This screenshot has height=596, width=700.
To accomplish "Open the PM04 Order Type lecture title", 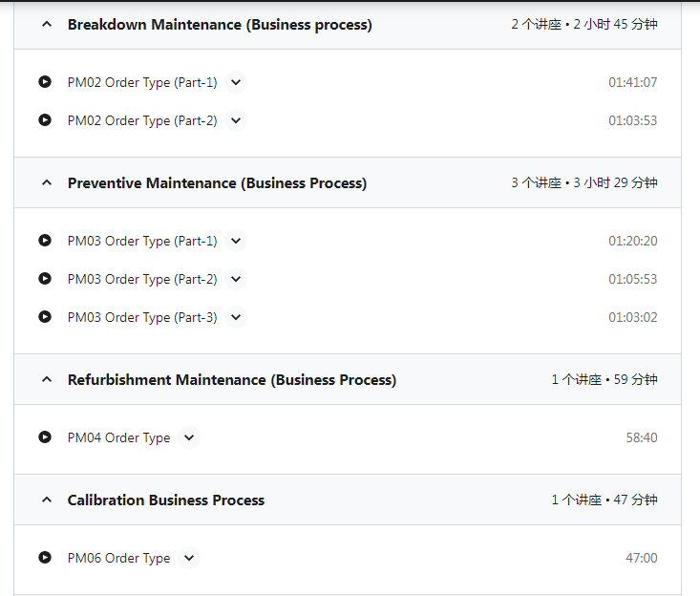I will [118, 437].
